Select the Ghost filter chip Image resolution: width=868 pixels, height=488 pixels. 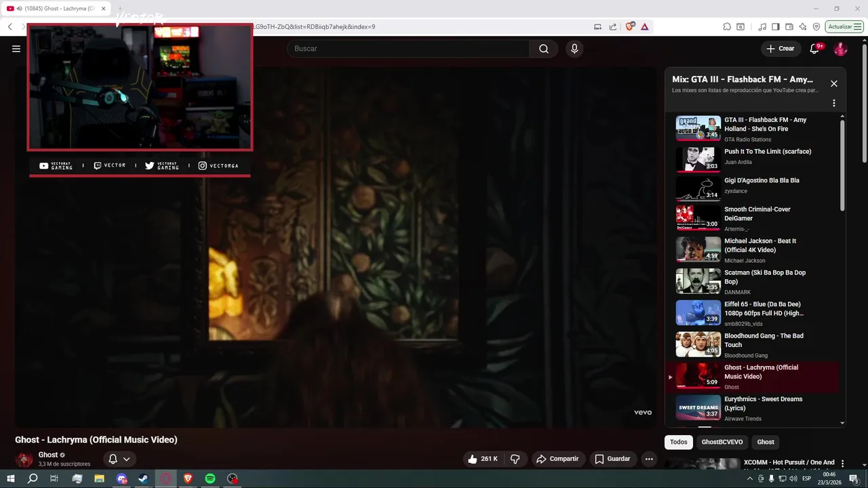coord(766,442)
